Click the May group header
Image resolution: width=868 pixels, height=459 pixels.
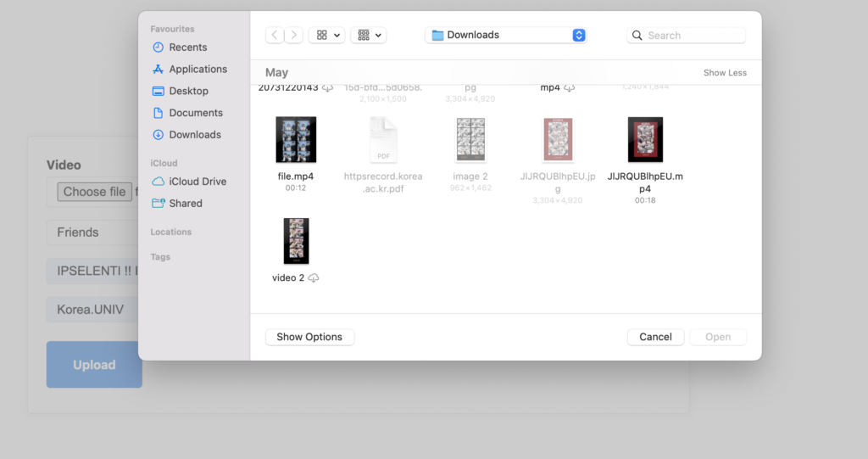click(277, 73)
